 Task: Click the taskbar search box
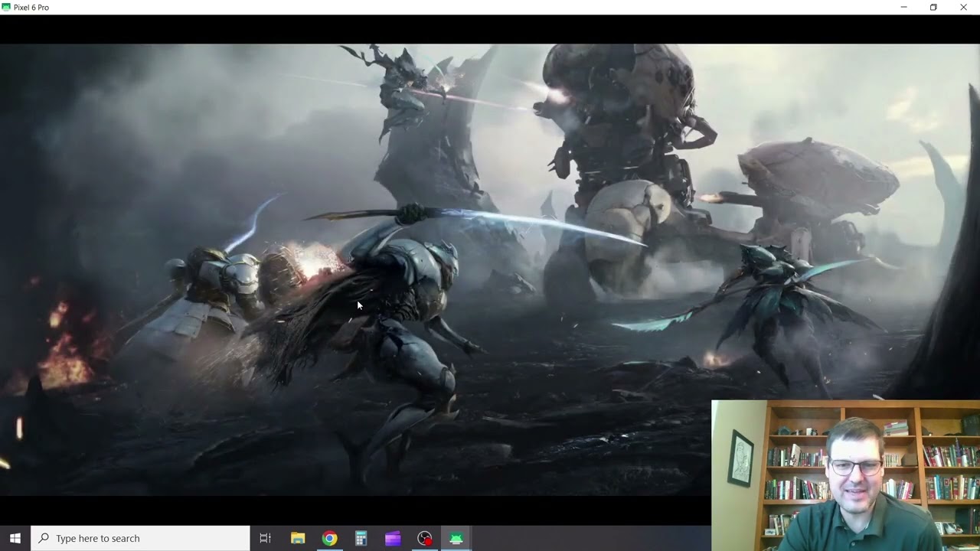click(140, 538)
